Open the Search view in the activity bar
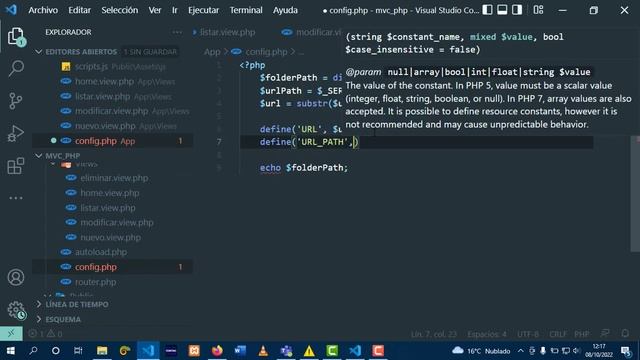640x360 pixels. [x=16, y=68]
